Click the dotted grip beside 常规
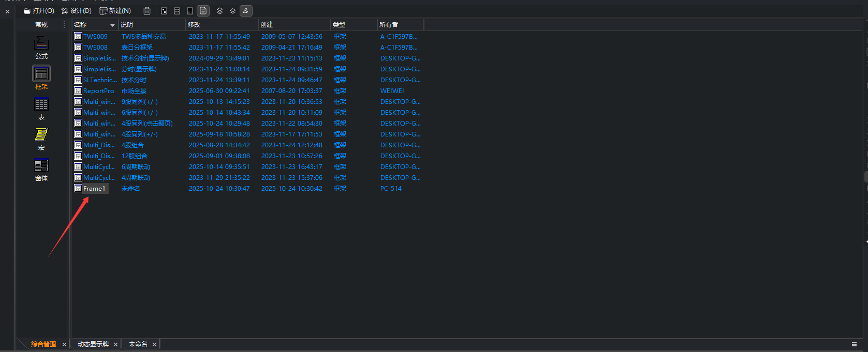 64,25
